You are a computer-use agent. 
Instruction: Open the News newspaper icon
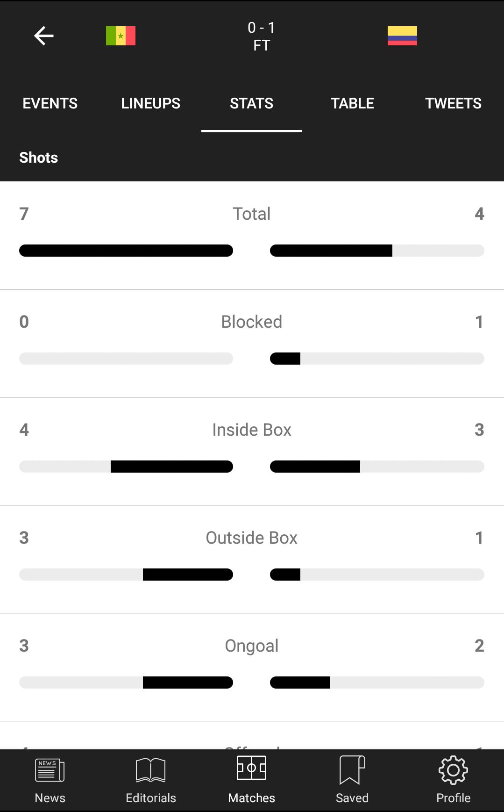[50, 770]
